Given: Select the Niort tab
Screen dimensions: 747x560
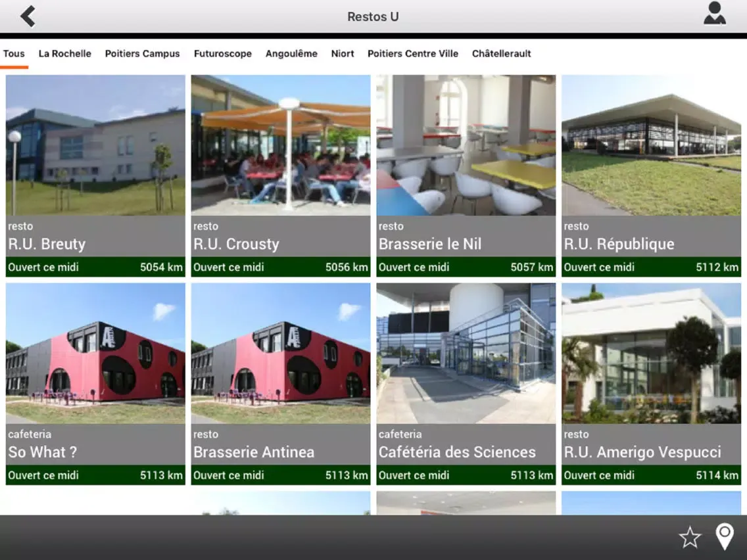Looking at the screenshot, I should [343, 53].
